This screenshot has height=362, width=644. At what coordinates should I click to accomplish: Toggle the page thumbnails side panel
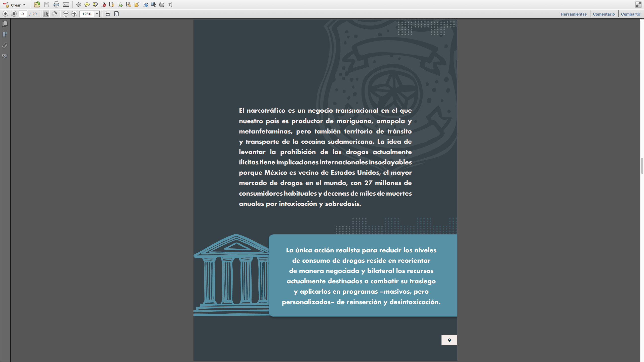(x=5, y=24)
